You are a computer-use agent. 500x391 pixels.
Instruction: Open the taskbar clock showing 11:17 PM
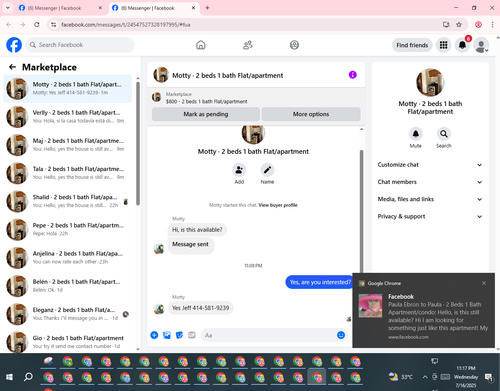466,377
